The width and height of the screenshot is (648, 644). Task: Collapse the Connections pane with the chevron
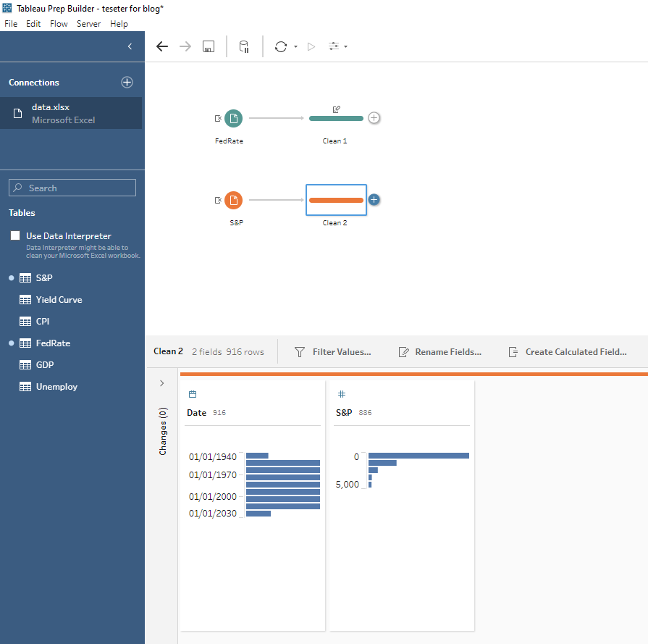tap(130, 46)
